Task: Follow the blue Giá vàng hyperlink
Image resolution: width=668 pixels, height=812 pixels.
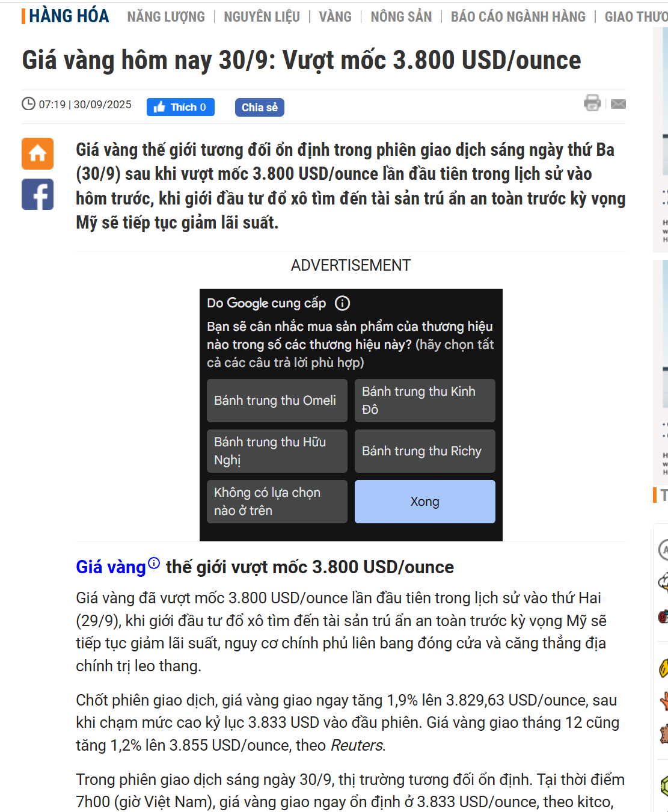Action: (x=111, y=567)
